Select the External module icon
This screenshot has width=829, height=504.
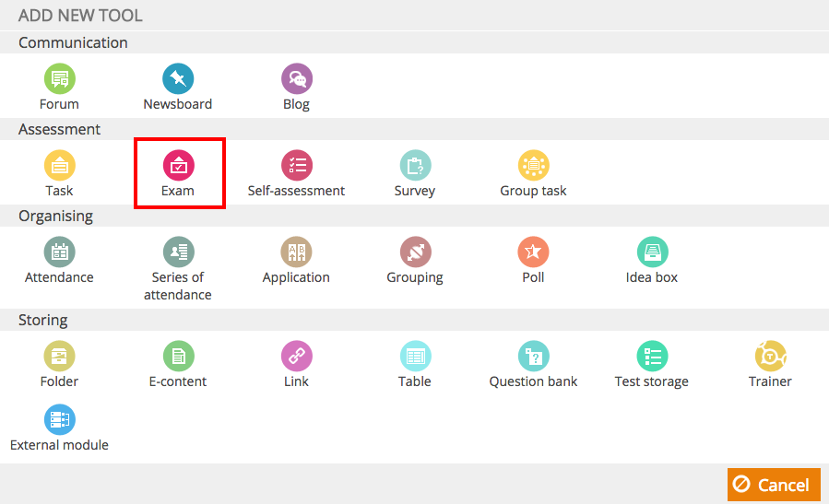(59, 419)
